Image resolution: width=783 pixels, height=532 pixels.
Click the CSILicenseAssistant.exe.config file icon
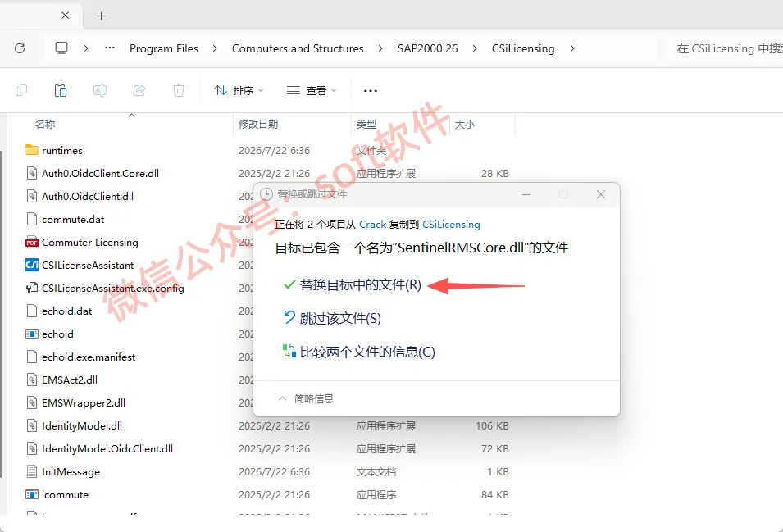click(31, 288)
